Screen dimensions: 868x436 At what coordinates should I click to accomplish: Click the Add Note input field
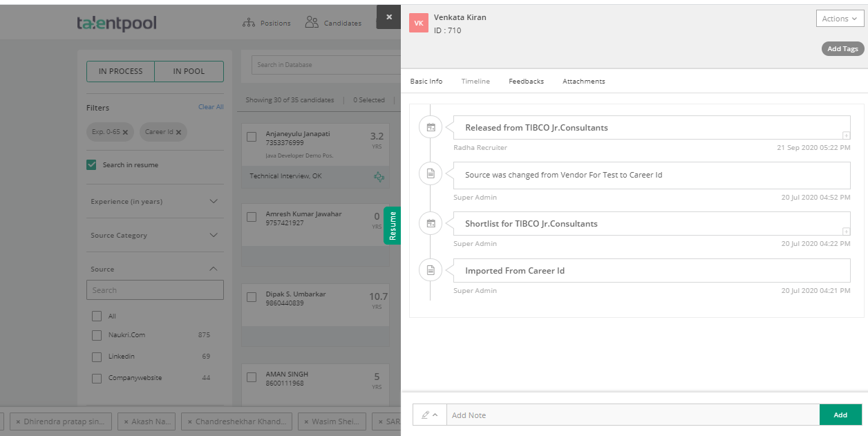622,415
